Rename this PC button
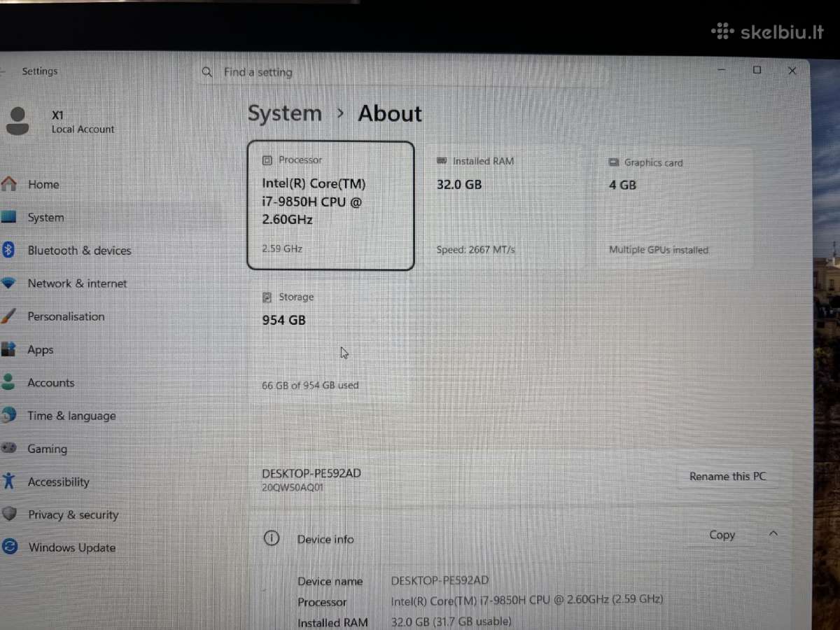 [727, 476]
